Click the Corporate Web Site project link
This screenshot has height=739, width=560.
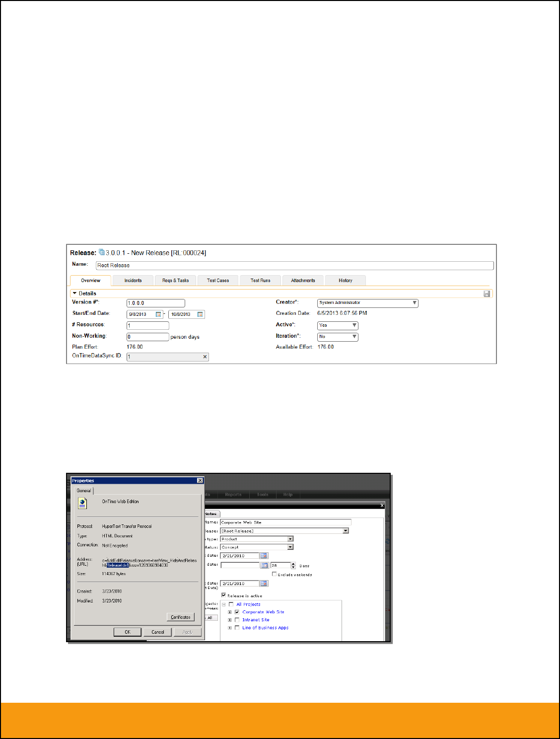click(263, 612)
